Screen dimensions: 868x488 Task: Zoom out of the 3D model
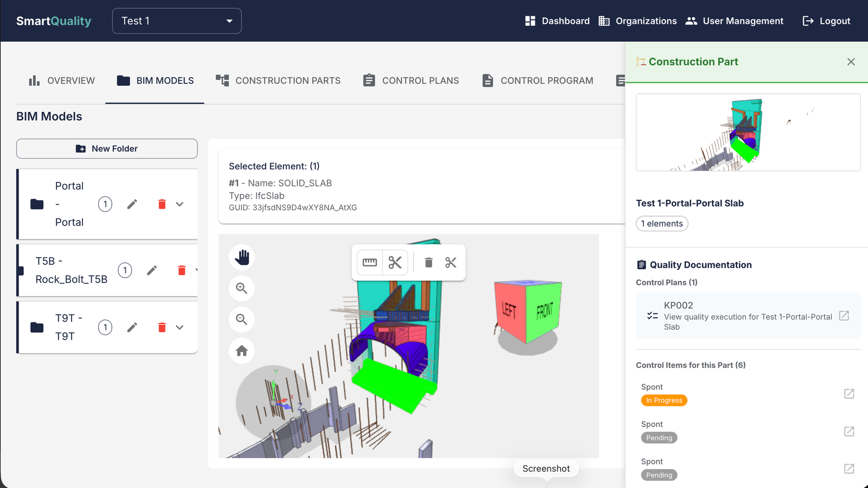pyautogui.click(x=242, y=319)
